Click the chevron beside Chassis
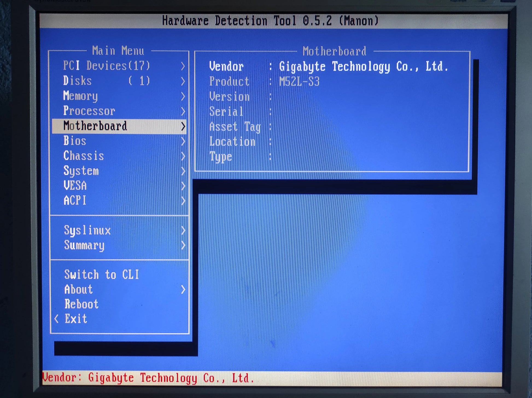Image resolution: width=532 pixels, height=398 pixels. pos(183,156)
